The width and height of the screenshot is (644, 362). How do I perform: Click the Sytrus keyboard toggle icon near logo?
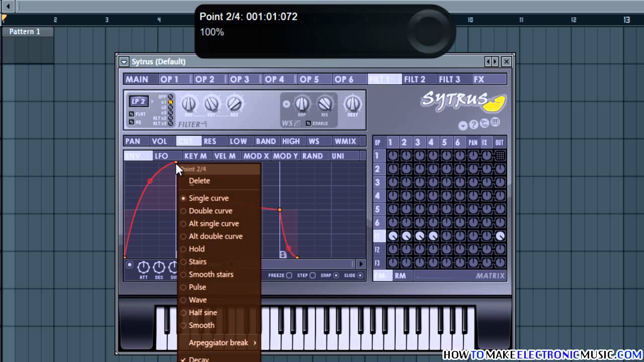495,123
